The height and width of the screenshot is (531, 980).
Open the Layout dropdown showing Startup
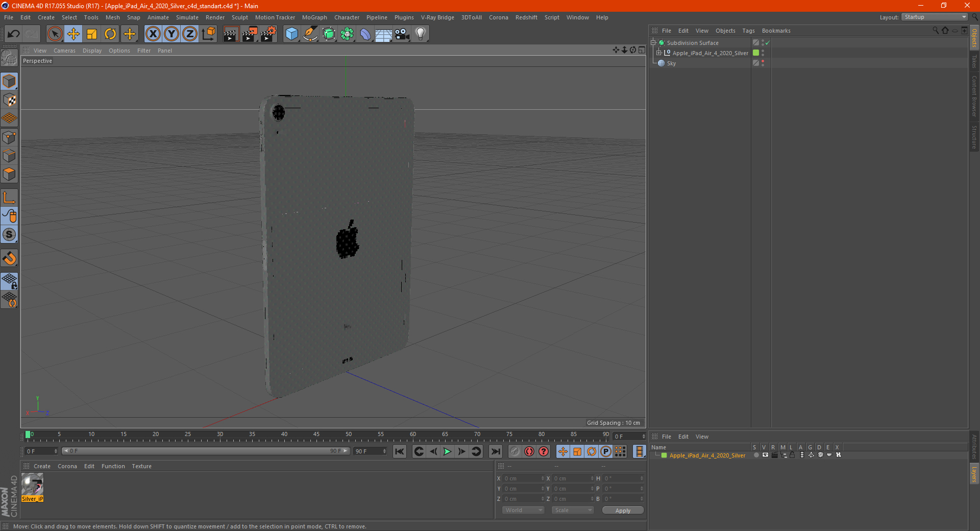935,17
